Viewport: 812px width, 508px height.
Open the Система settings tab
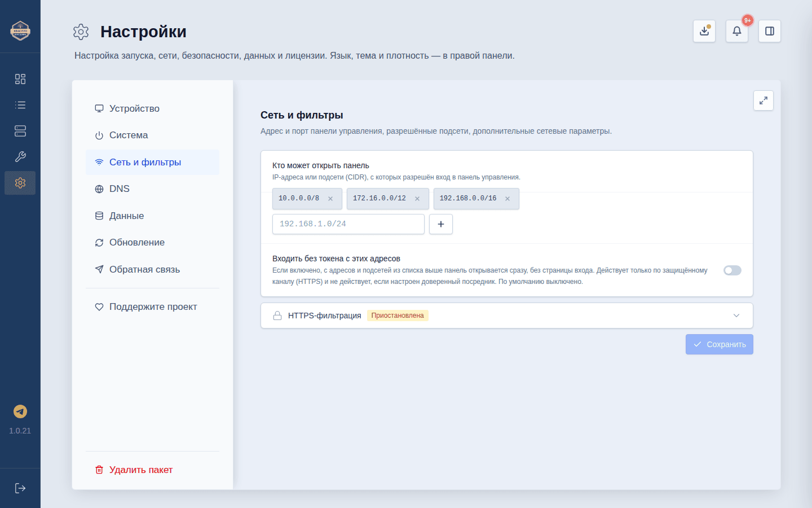(x=152, y=135)
